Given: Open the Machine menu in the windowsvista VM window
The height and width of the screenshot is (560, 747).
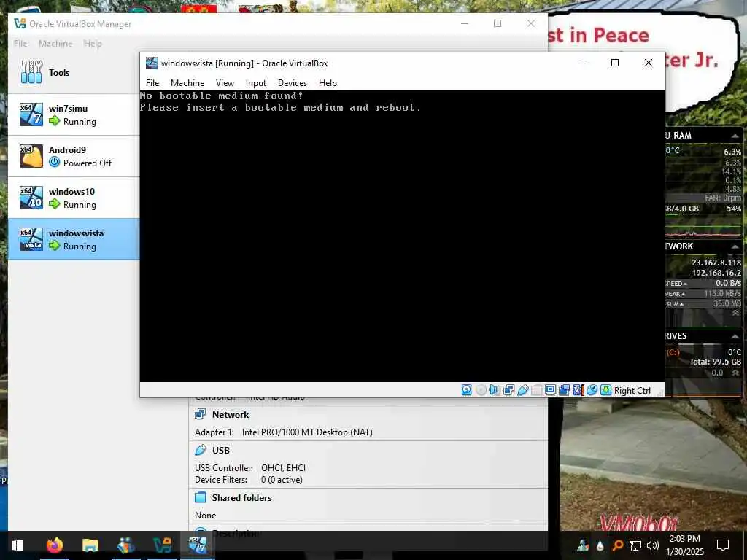Looking at the screenshot, I should tap(187, 83).
